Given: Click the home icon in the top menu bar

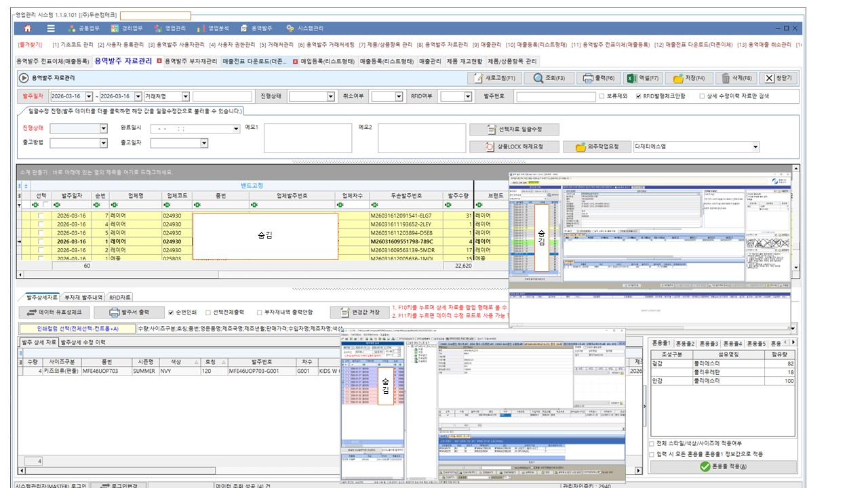Looking at the screenshot, I should 28,28.
